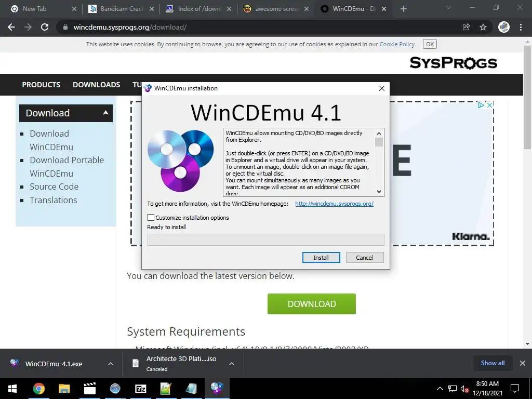Accept cookies with the OK button
Image resolution: width=532 pixels, height=399 pixels.
point(430,44)
